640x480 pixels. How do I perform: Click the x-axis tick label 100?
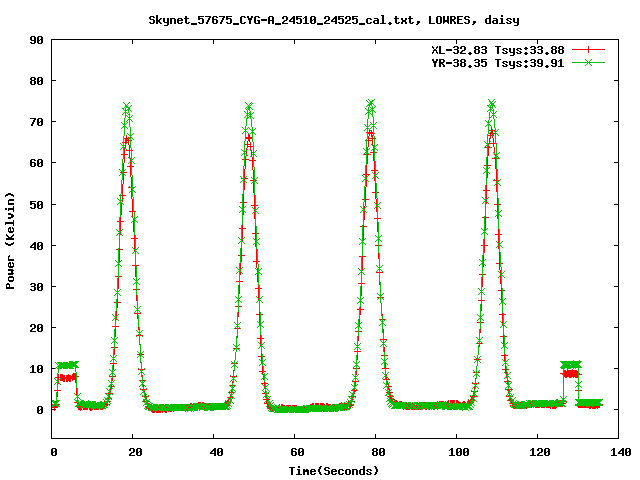(x=458, y=452)
